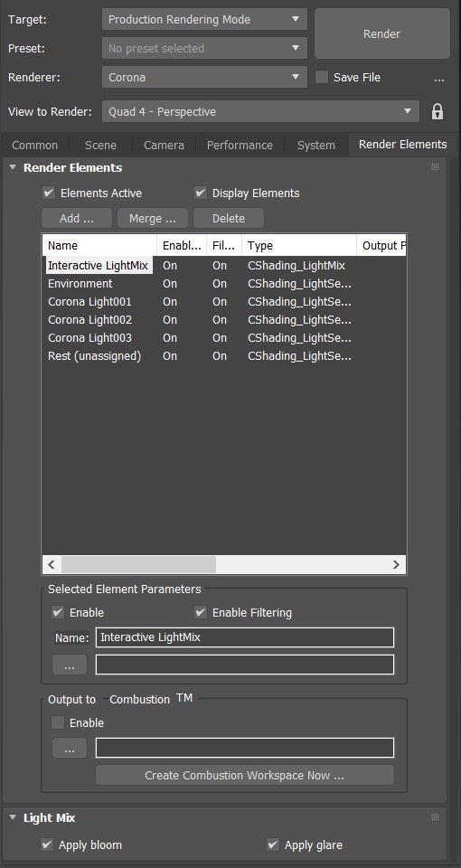Click the Light Mix rollout grip icon

[x=435, y=817]
